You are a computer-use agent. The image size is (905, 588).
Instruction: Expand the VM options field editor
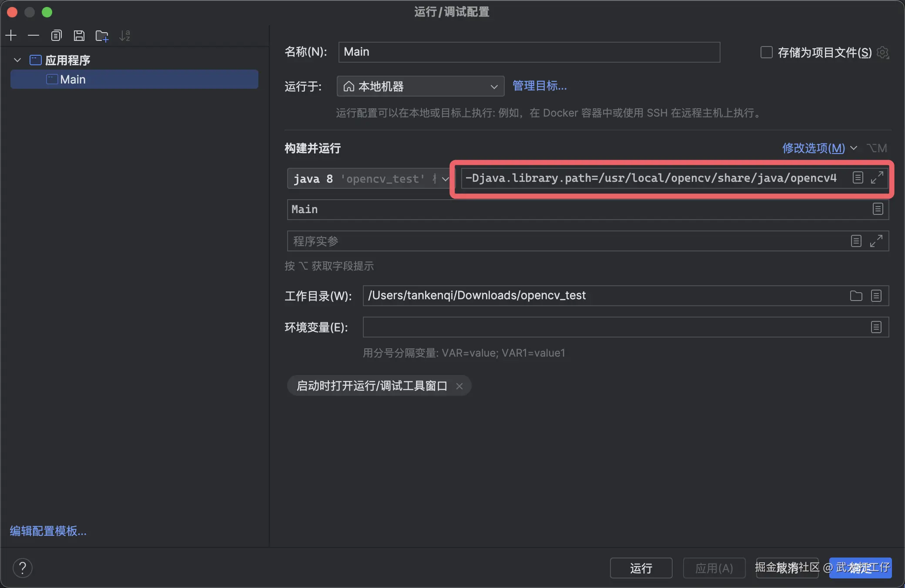click(x=877, y=177)
